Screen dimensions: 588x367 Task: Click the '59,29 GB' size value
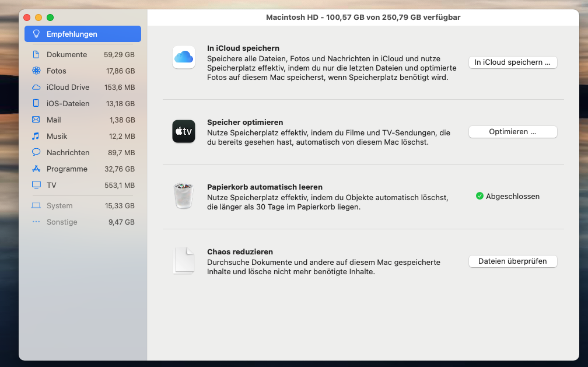pyautogui.click(x=119, y=54)
